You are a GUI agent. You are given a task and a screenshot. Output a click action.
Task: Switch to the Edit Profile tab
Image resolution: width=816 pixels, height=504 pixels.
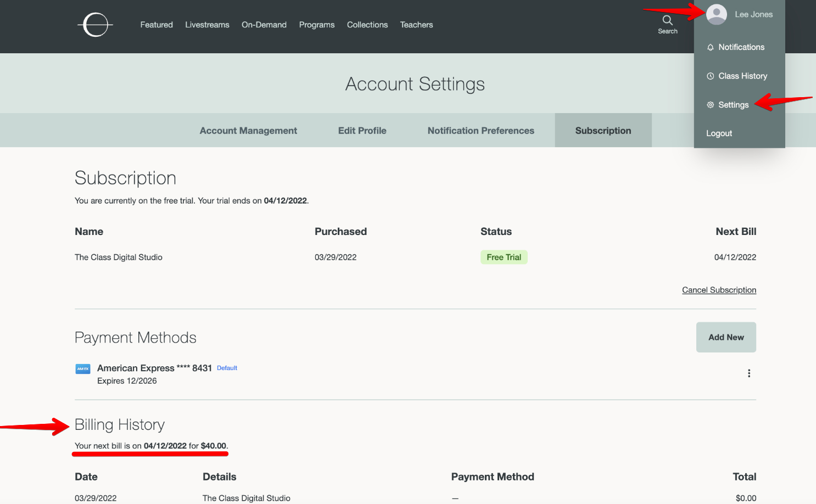[362, 131]
